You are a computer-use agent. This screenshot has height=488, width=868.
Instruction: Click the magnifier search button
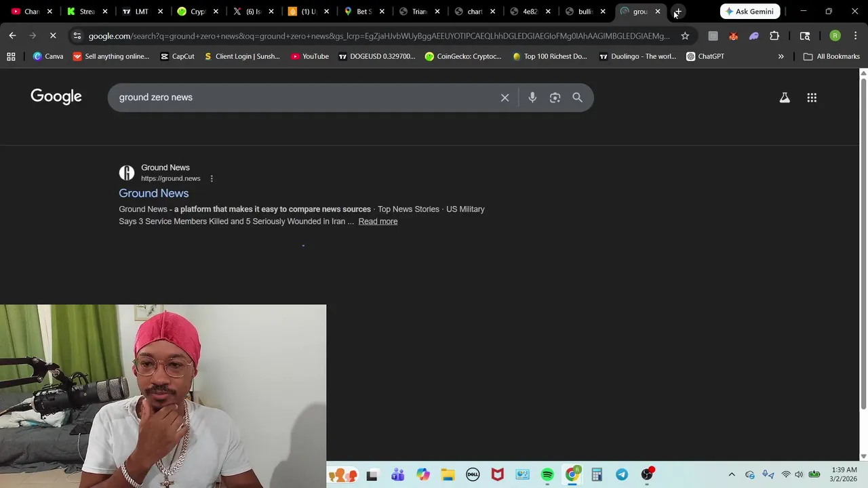(x=577, y=98)
